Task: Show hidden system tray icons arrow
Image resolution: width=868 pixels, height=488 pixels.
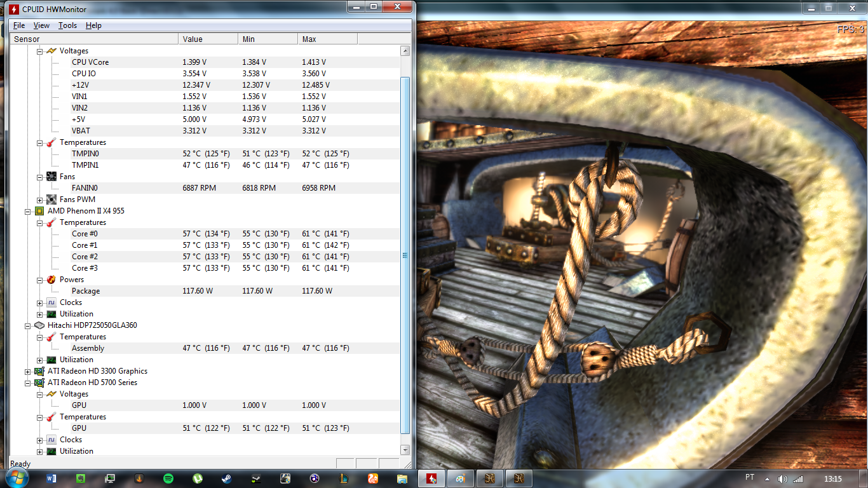Action: click(x=767, y=478)
